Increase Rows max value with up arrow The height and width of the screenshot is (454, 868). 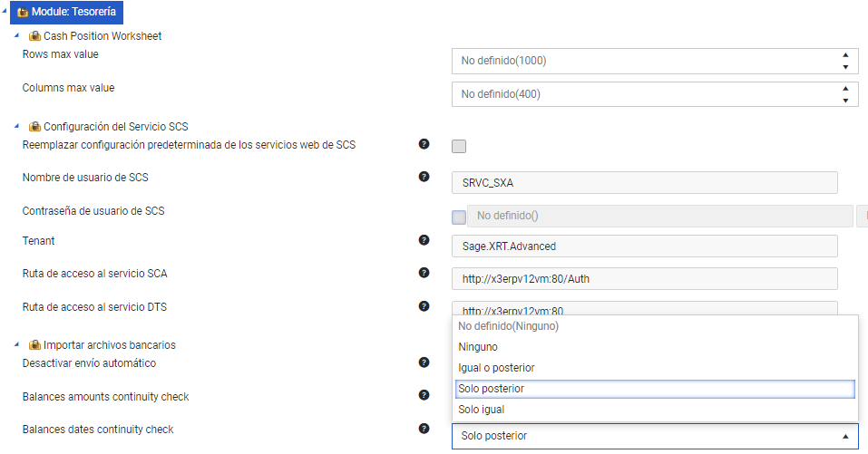[x=845, y=55]
